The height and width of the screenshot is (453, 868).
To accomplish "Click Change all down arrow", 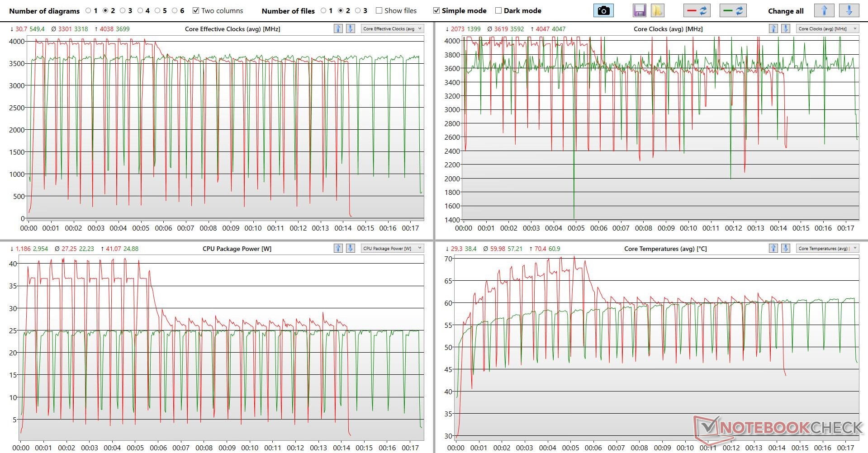I will tap(849, 10).
